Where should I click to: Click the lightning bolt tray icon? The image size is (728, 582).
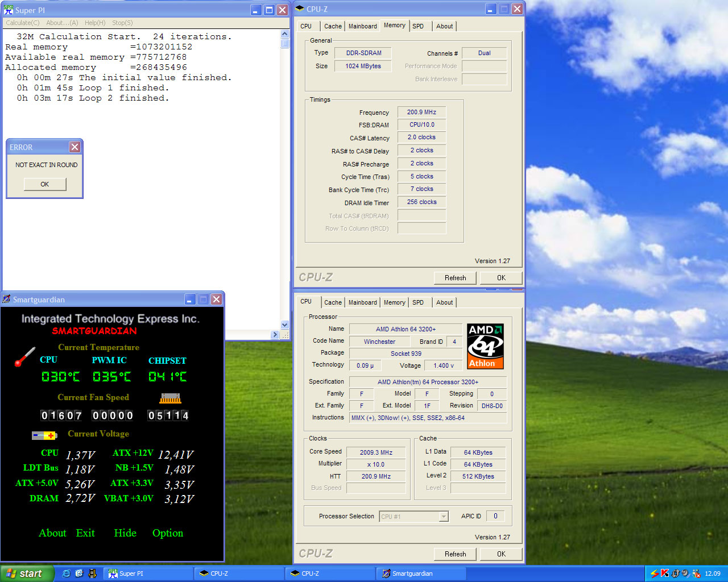(654, 573)
